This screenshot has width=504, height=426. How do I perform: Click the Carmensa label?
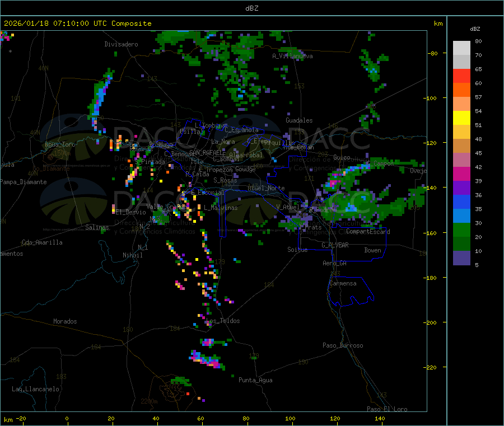(x=343, y=283)
